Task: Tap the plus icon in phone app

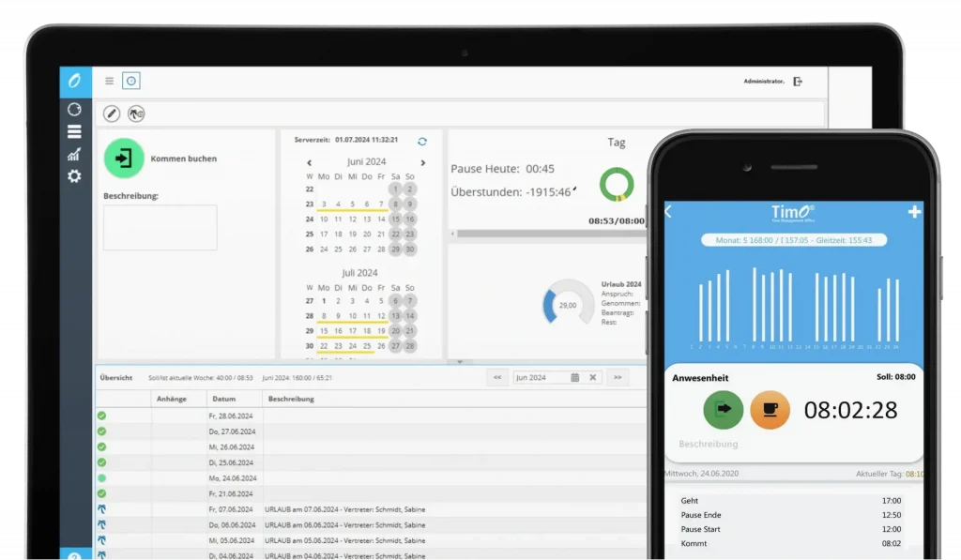Action: point(914,212)
